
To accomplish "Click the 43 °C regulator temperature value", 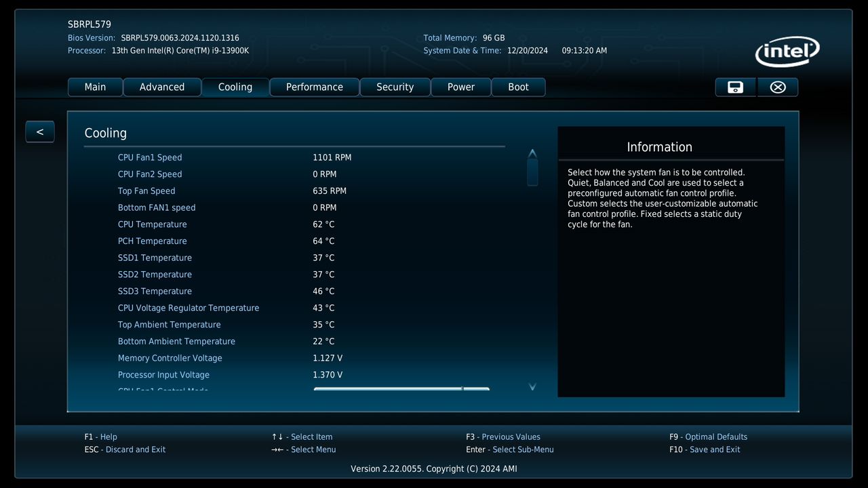I will (x=323, y=308).
